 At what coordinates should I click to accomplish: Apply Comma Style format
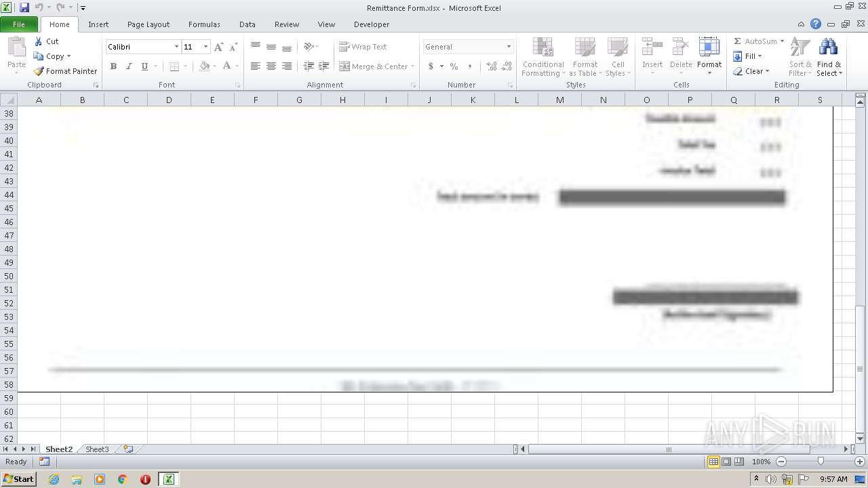click(x=469, y=66)
